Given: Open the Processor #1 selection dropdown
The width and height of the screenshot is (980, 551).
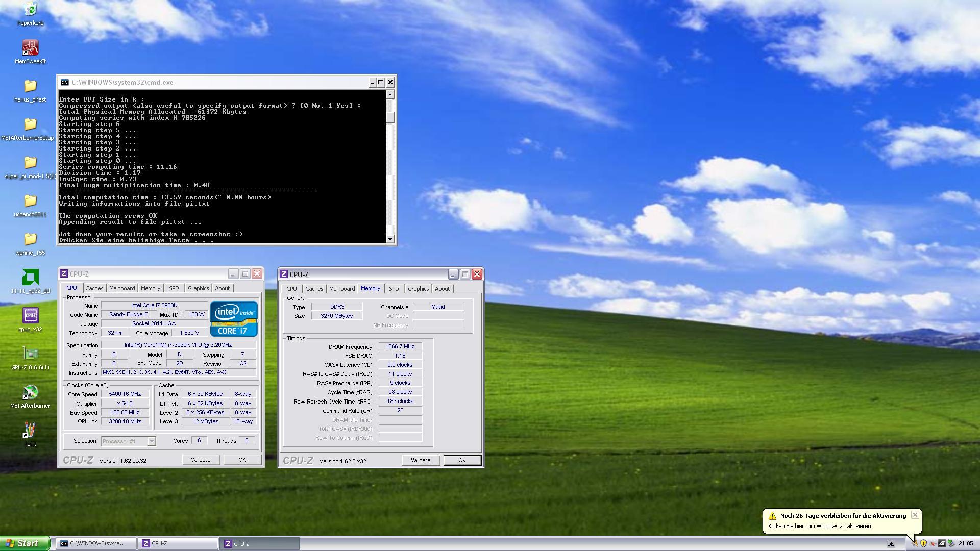Looking at the screenshot, I should click(129, 441).
